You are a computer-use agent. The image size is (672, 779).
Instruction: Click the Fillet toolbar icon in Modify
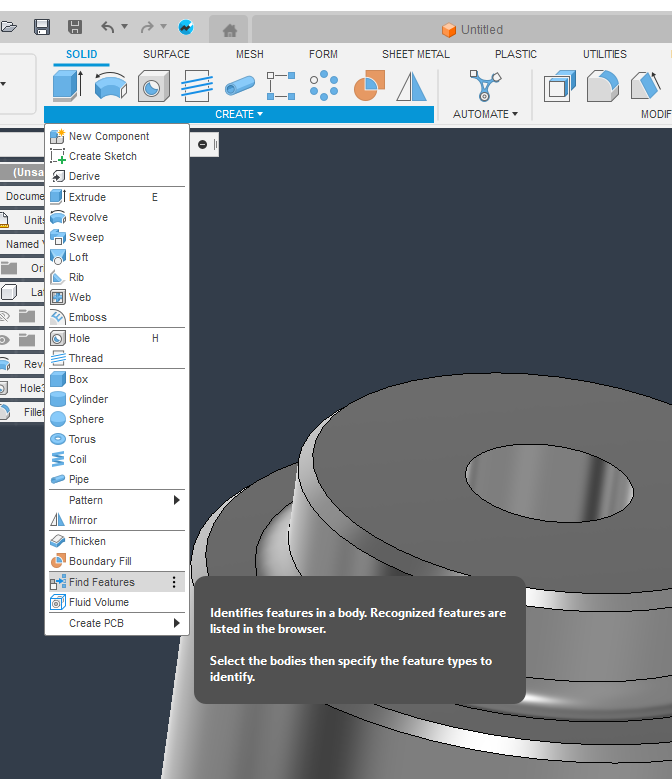[602, 86]
